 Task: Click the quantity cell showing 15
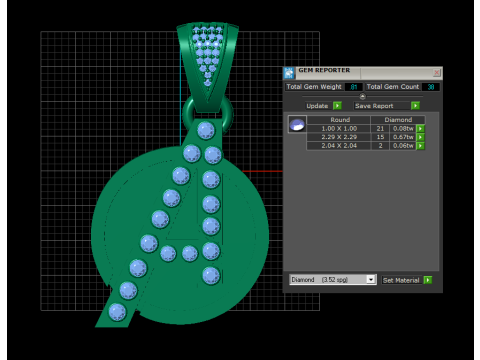pyautogui.click(x=380, y=137)
